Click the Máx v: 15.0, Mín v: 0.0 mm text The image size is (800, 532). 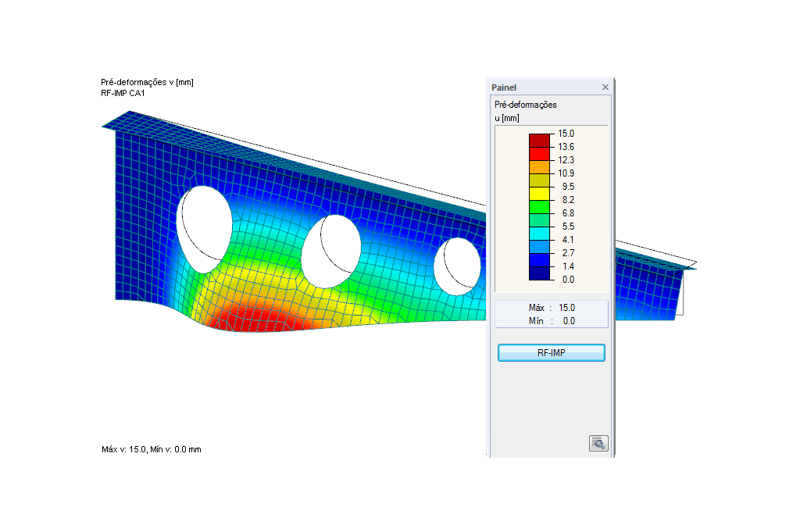pyautogui.click(x=151, y=449)
